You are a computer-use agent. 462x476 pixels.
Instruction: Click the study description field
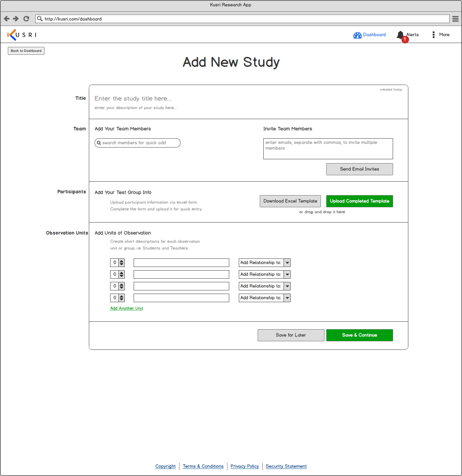tap(136, 108)
